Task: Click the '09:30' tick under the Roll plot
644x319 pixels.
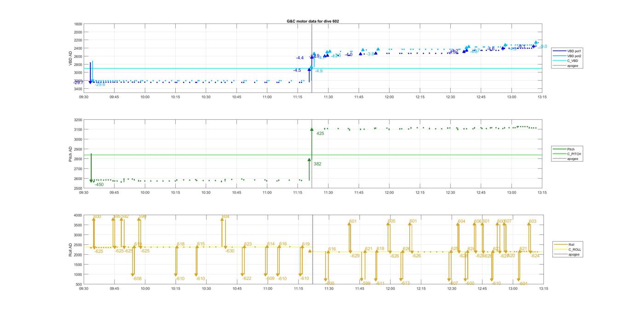Action: 84,289
